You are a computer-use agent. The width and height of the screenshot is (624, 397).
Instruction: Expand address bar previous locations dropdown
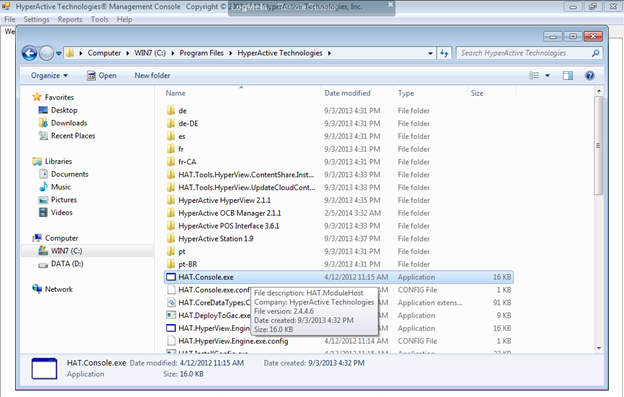tap(430, 53)
